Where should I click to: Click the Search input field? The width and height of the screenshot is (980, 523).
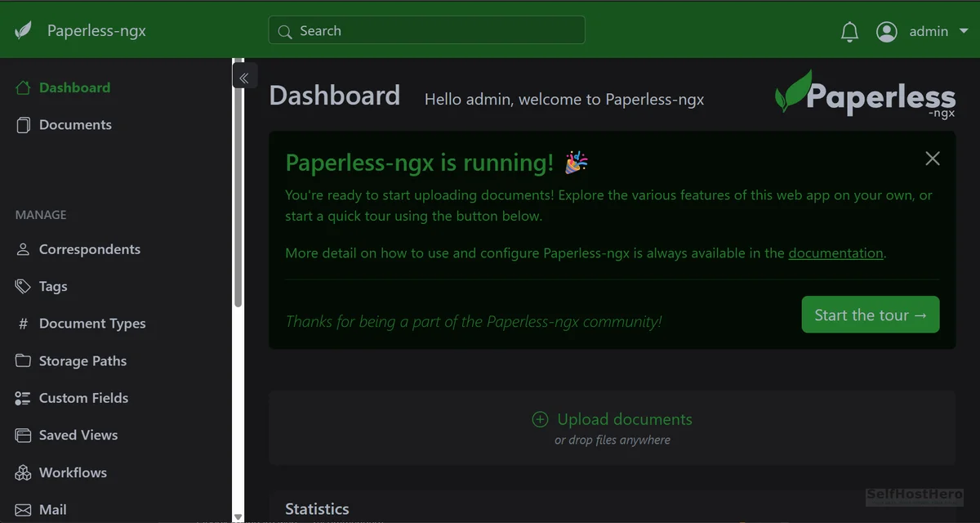click(x=426, y=30)
